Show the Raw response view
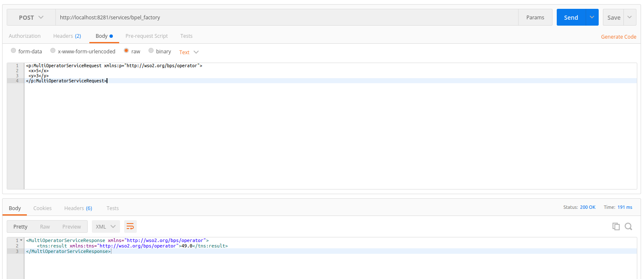Screen dimensions: 644x279 click(x=45, y=226)
